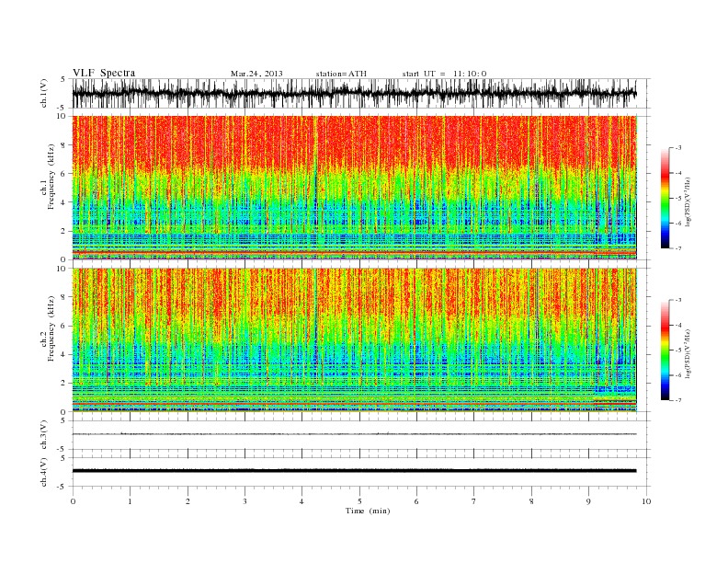Click the "station=ATH" header text
The height and width of the screenshot is (563, 728).
(341, 74)
